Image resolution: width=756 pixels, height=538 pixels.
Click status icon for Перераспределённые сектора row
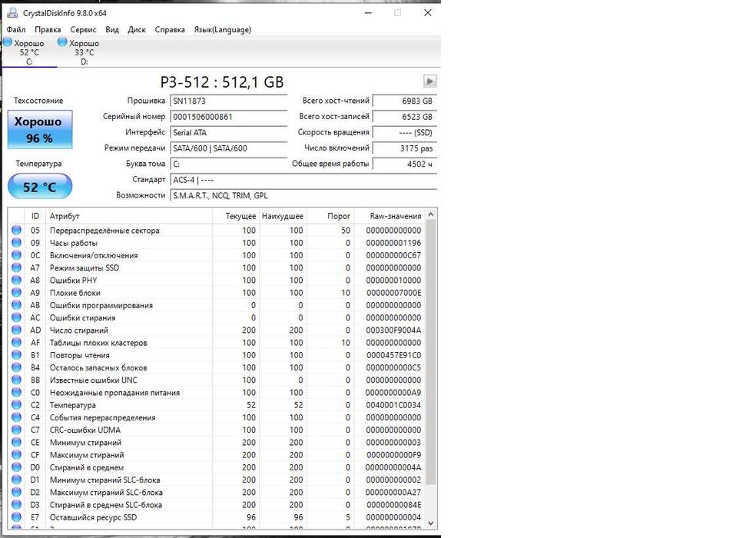pos(16,230)
